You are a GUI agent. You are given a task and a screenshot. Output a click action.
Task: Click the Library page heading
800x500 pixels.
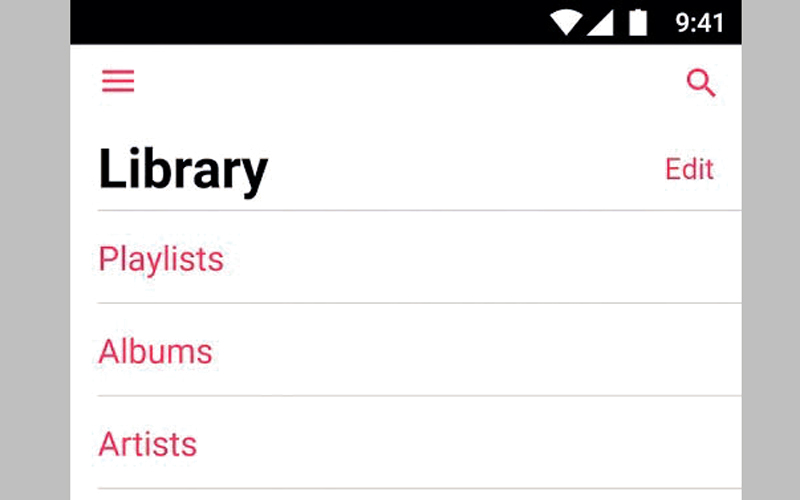coord(183,170)
